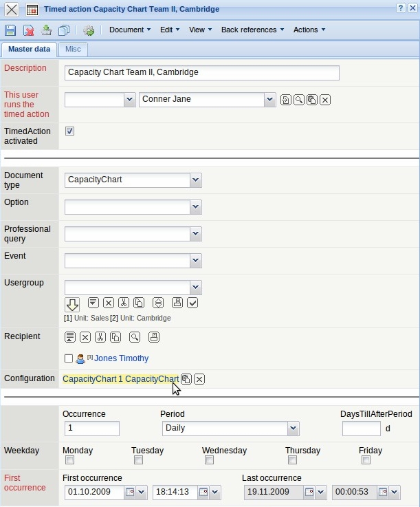The image size is (420, 507).
Task: Uncheck the TimedAction activated checkbox
Action: [x=69, y=131]
